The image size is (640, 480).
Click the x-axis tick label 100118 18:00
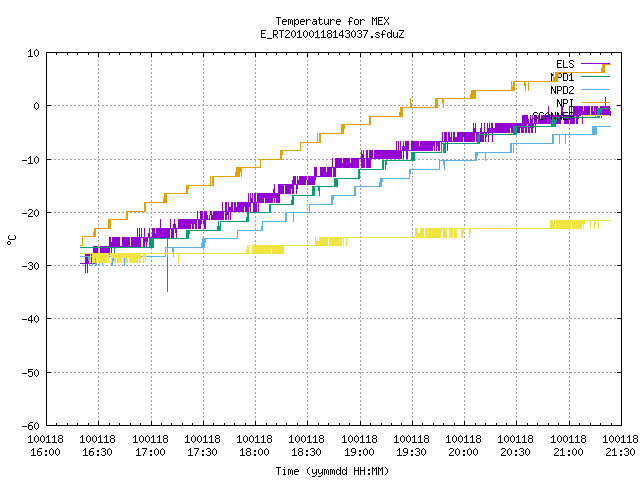[x=254, y=446]
